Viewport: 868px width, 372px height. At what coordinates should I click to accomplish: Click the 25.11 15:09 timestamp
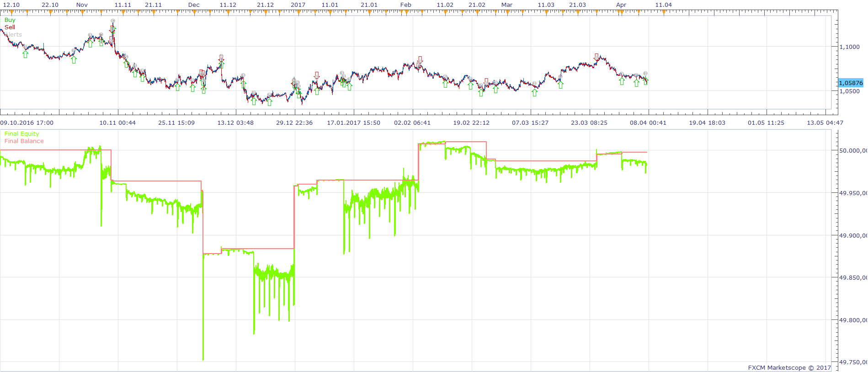[176, 122]
